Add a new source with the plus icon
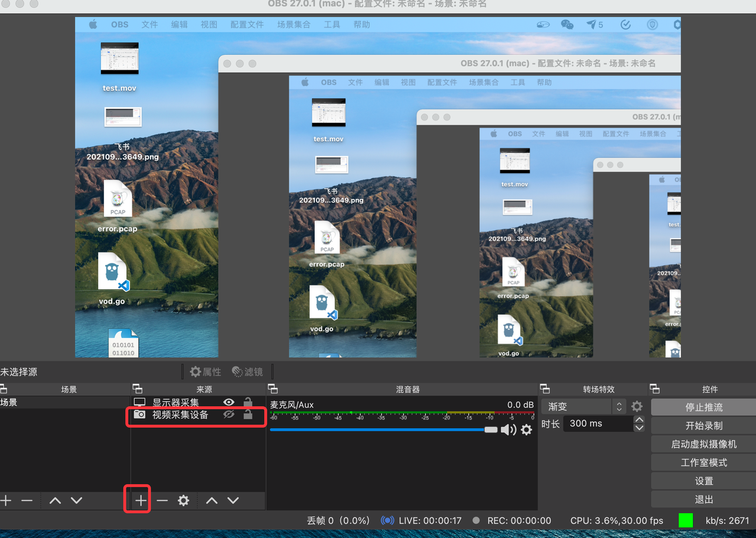Viewport: 756px width, 538px height. [x=141, y=500]
